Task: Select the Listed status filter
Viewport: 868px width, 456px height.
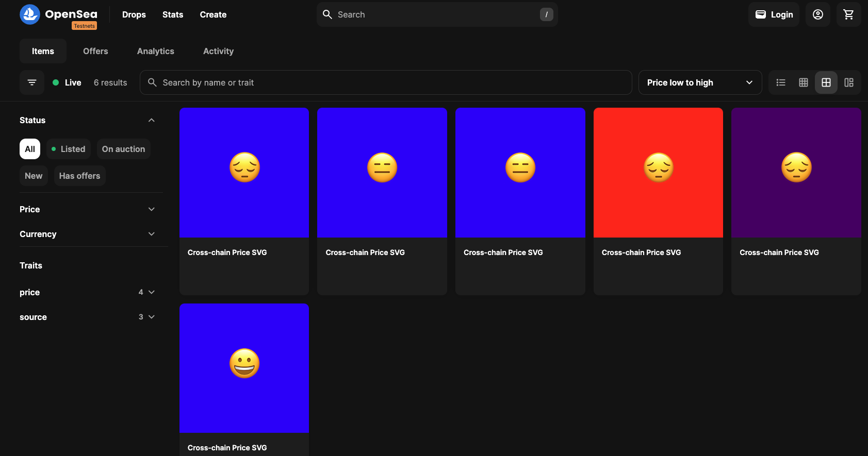Action: (x=69, y=149)
